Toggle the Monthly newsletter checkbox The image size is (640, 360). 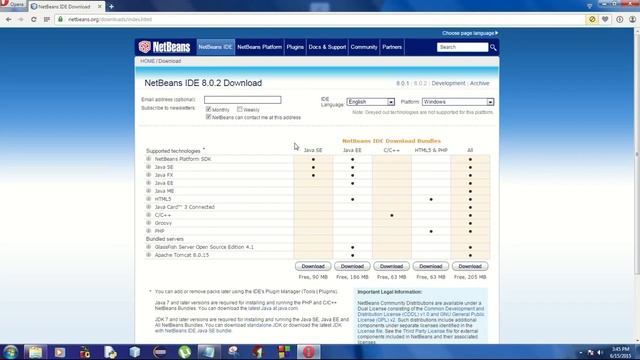(x=208, y=109)
